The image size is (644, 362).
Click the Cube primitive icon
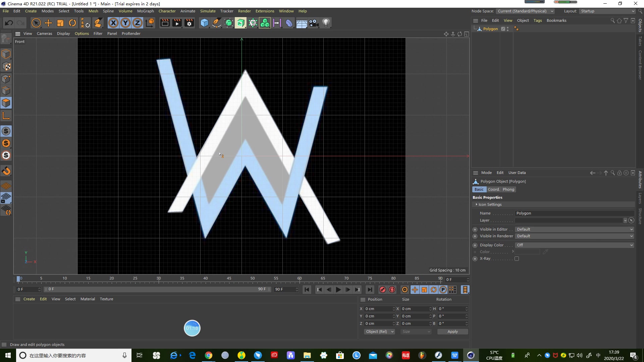[x=204, y=23]
